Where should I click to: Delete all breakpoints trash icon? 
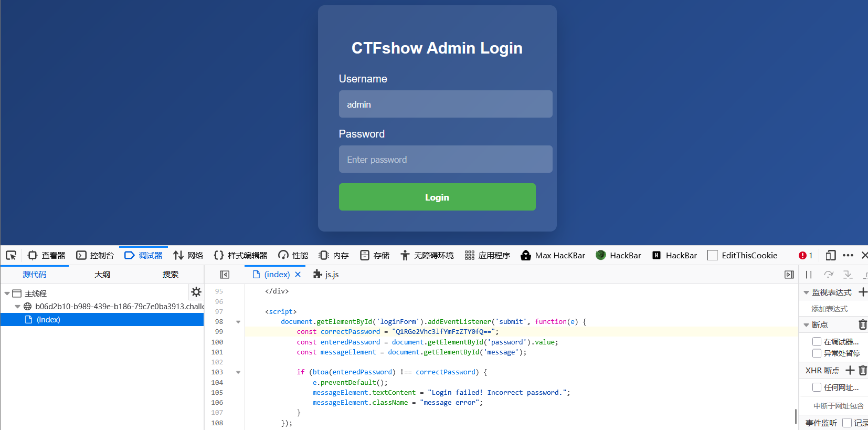[863, 324]
